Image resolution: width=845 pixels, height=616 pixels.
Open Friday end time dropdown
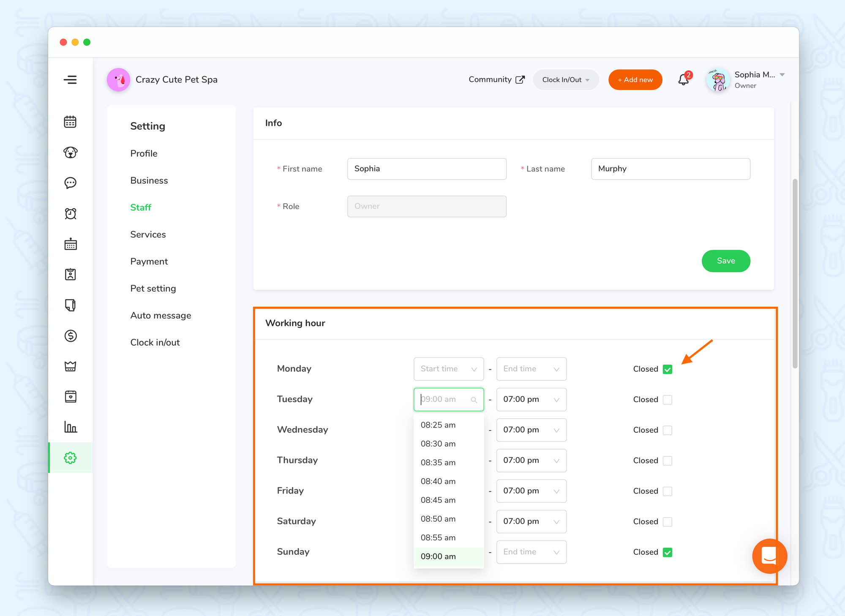tap(532, 491)
